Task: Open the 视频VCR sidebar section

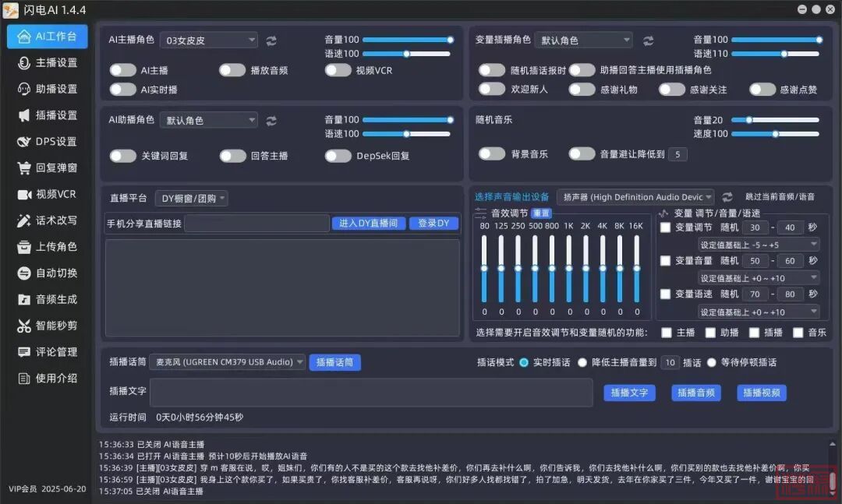Action: pyautogui.click(x=48, y=194)
